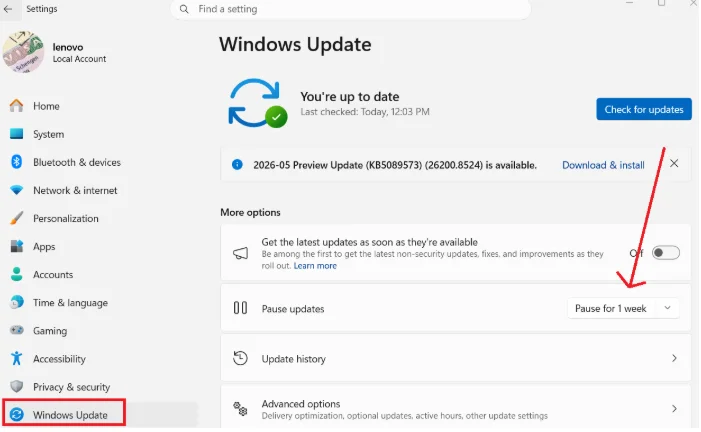Click the Windows Update sync icon in sidebar
Screen dimensions: 701x432
17,415
